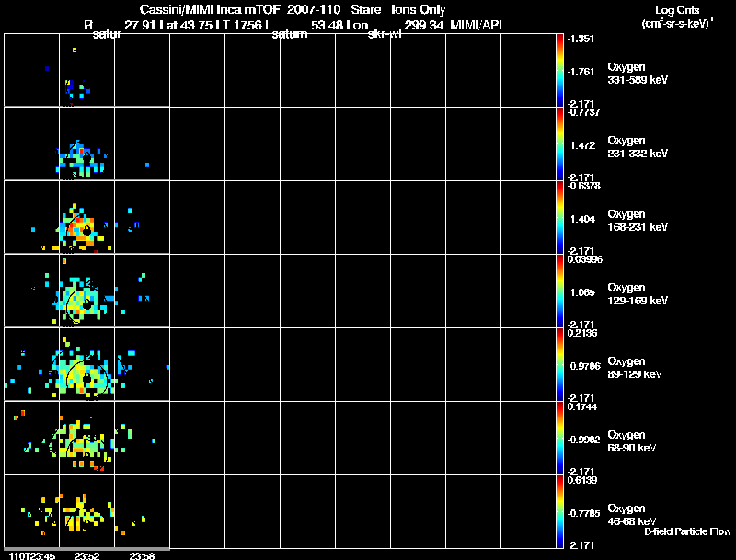Click the -0.6378 color scale value
736x560 pixels.
point(583,186)
